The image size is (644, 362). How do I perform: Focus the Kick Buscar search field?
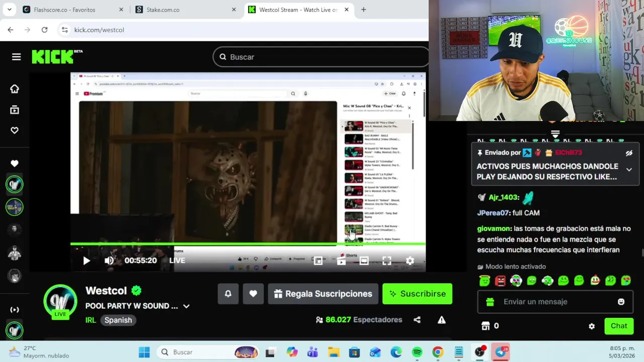(322, 57)
